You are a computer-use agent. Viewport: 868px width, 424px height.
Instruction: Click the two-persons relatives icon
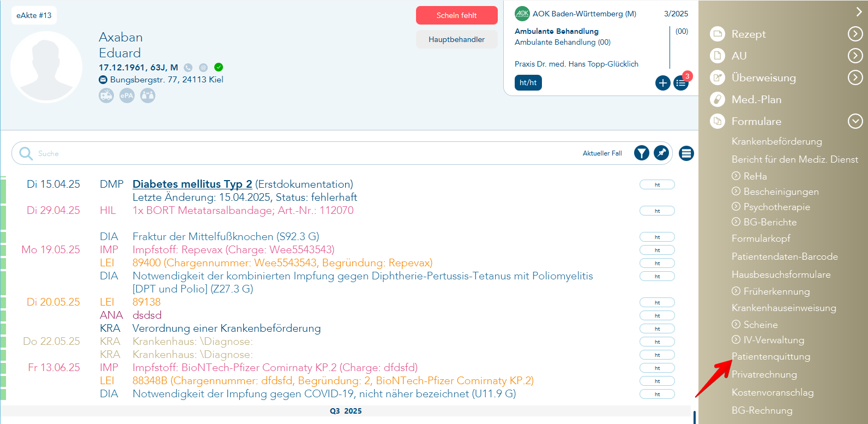coord(148,95)
